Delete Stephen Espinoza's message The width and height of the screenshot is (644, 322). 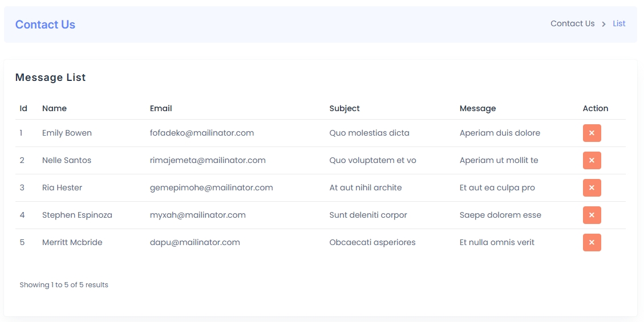(592, 215)
